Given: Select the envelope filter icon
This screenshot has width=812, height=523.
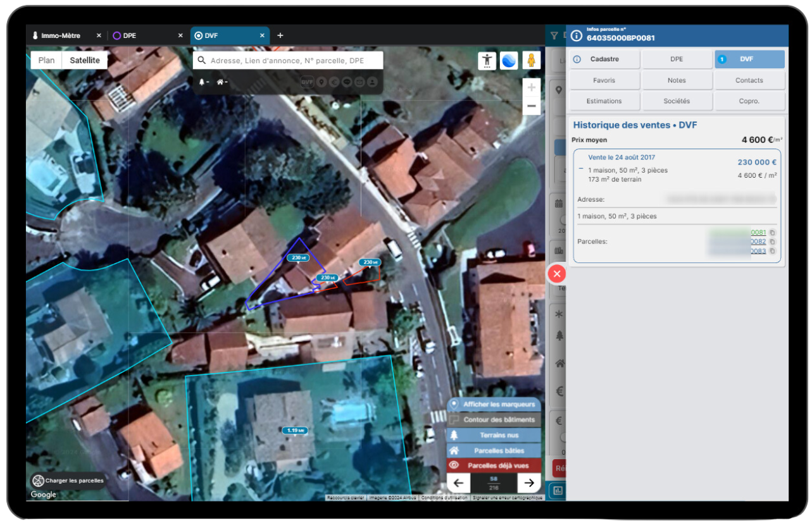Looking at the screenshot, I should [x=359, y=82].
